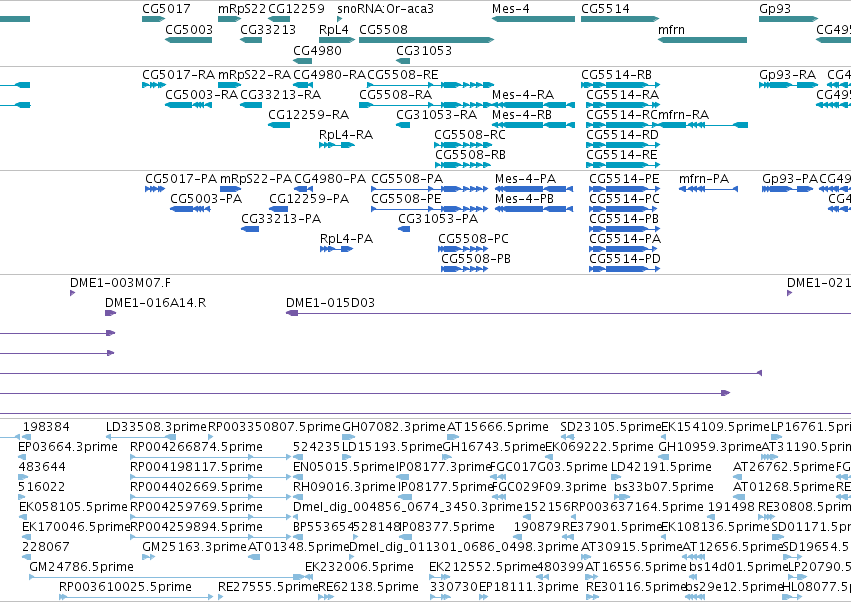Screen dimensions: 851x602
Task: Select the CG4980 gene glyph
Action: point(303,61)
